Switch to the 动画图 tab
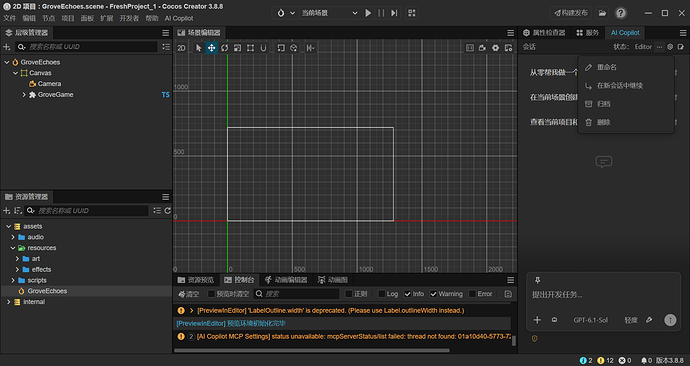This screenshot has width=690, height=366. (x=333, y=280)
